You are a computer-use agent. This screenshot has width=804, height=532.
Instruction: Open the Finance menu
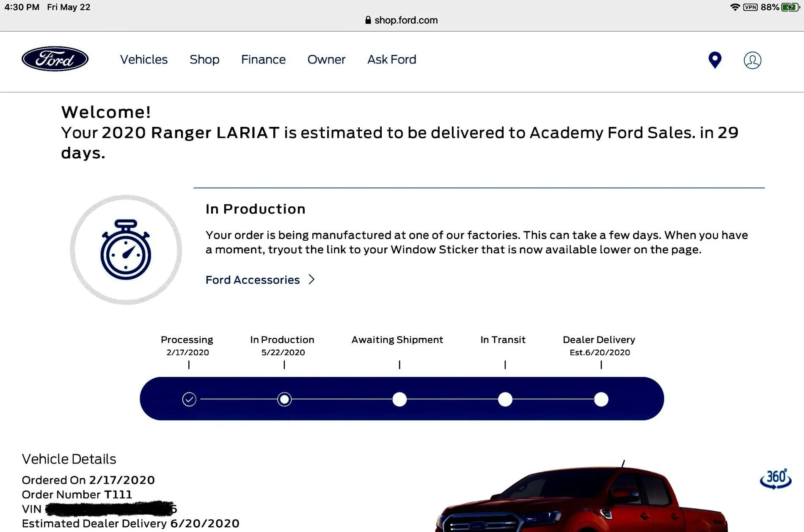(263, 59)
